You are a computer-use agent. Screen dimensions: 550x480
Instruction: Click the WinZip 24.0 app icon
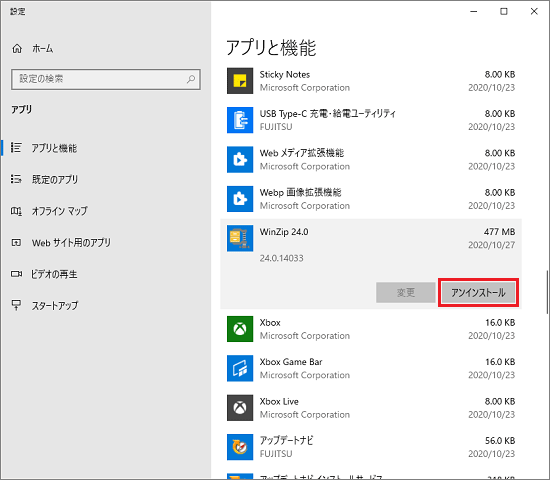tap(240, 238)
